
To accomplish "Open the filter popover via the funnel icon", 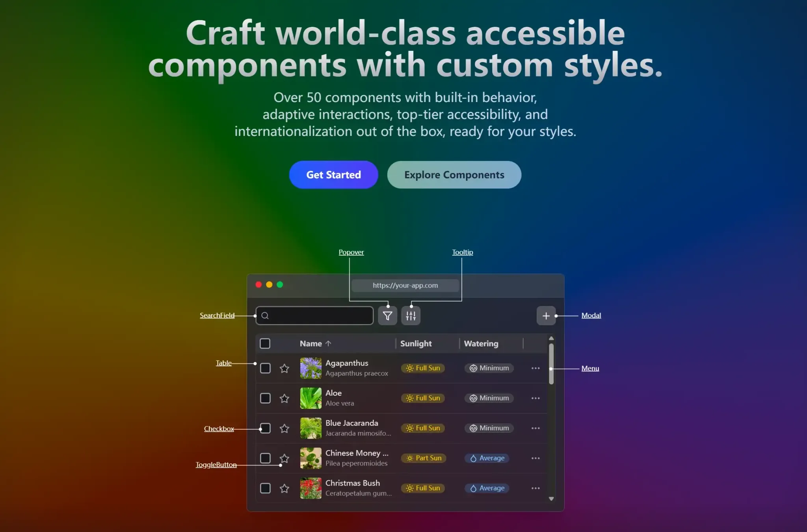I will pyautogui.click(x=387, y=315).
